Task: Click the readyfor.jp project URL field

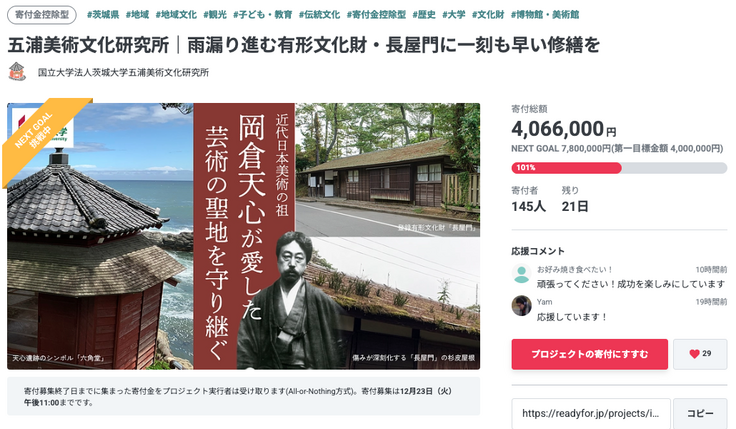Action: coord(591,414)
